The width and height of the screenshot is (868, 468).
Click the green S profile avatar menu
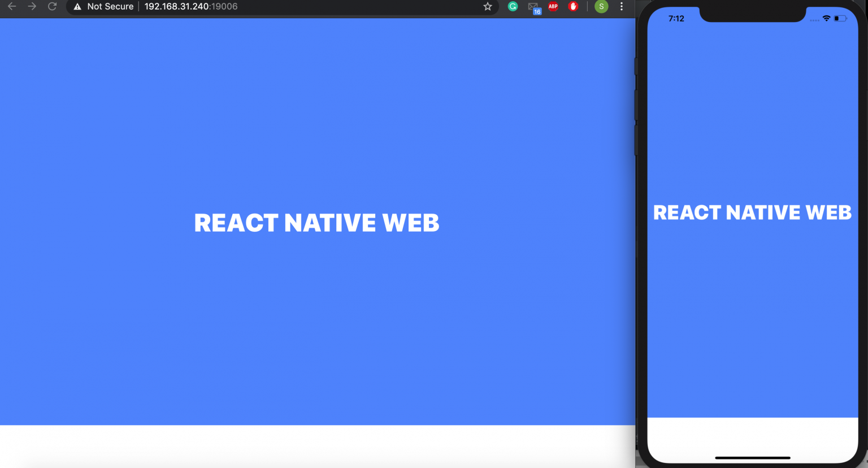pos(601,7)
